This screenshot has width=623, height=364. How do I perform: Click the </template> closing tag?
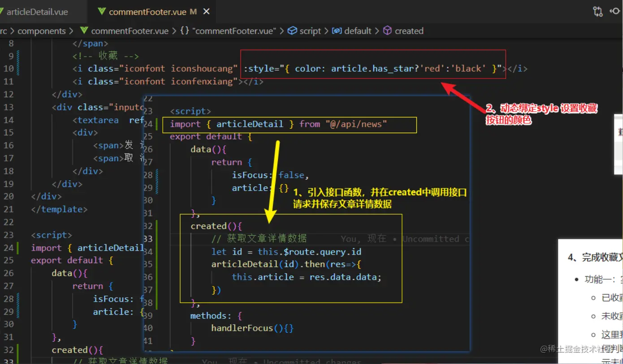59,209
